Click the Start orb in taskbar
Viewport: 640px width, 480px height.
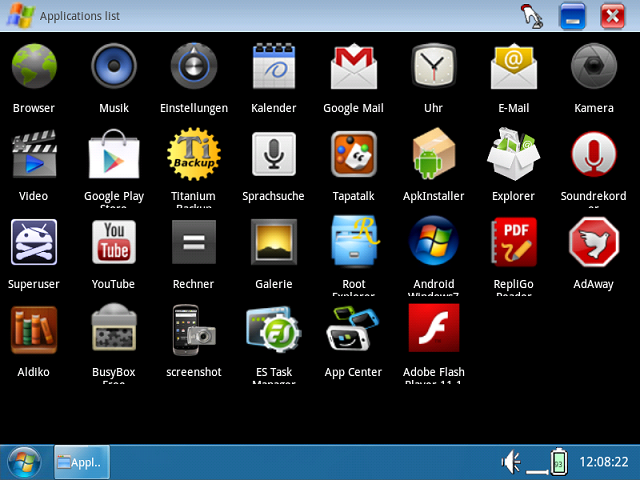click(24, 462)
